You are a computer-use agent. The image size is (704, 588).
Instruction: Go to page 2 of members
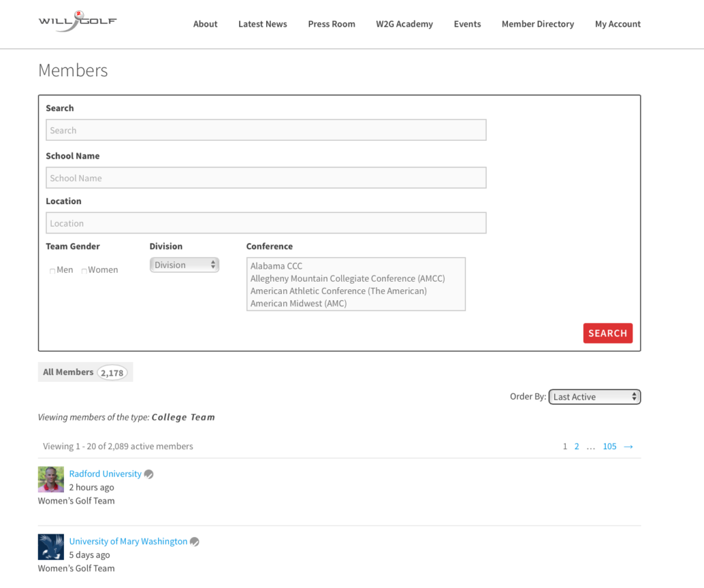coord(577,446)
